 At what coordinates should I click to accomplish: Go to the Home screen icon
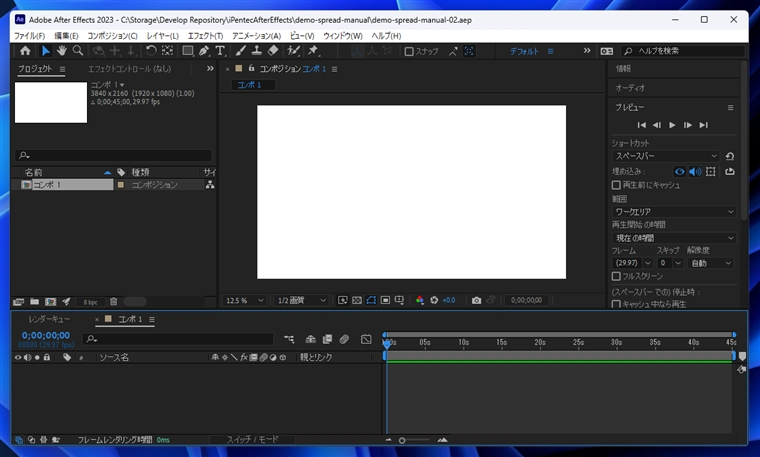pyautogui.click(x=25, y=50)
